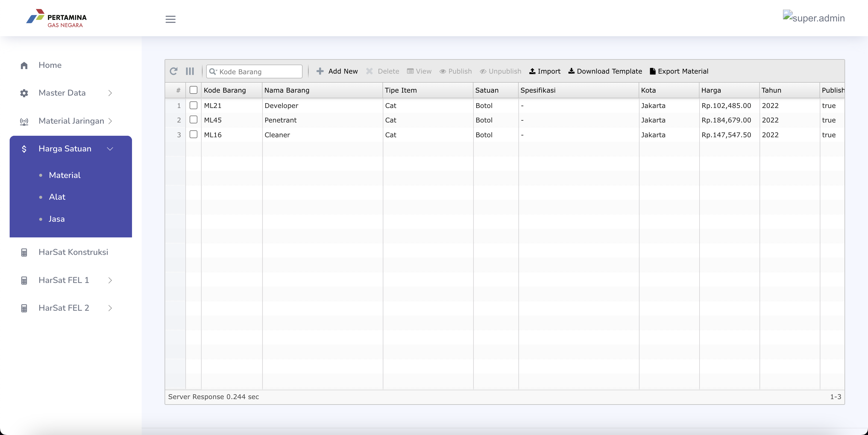Open the show/hide columns icon
Viewport: 868px width, 435px height.
pos(190,71)
